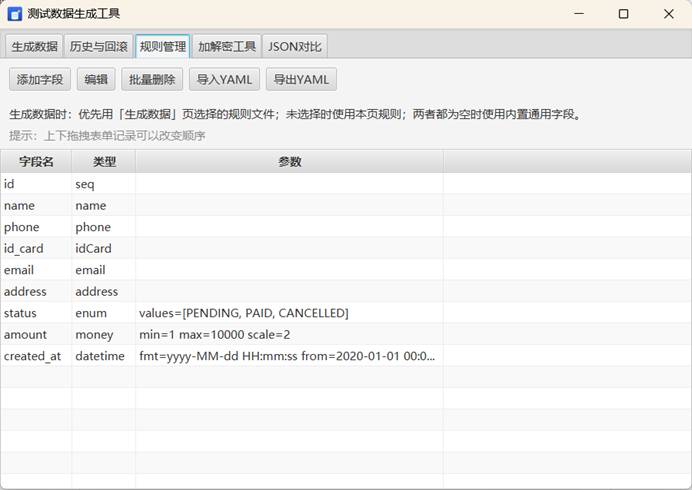Click the 参数 column header
Screen dimensions: 692x490
click(290, 162)
